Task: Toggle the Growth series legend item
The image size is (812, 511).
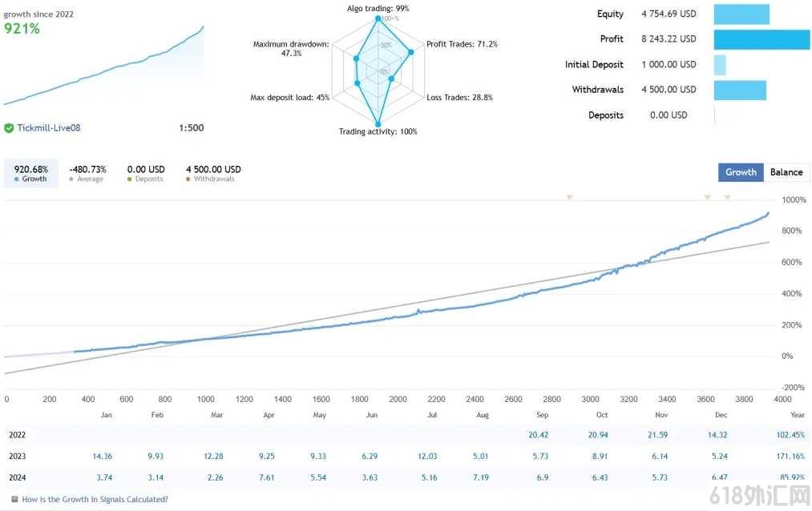Action: click(31, 173)
